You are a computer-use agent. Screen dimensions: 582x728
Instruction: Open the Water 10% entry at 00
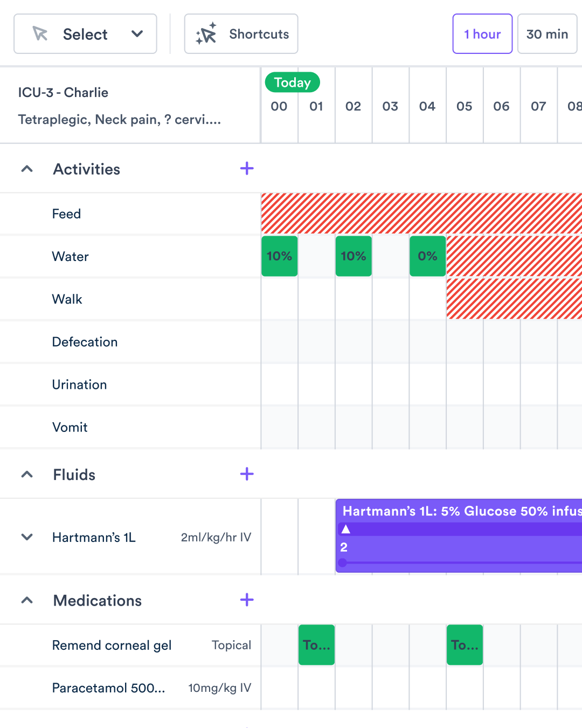tap(280, 256)
